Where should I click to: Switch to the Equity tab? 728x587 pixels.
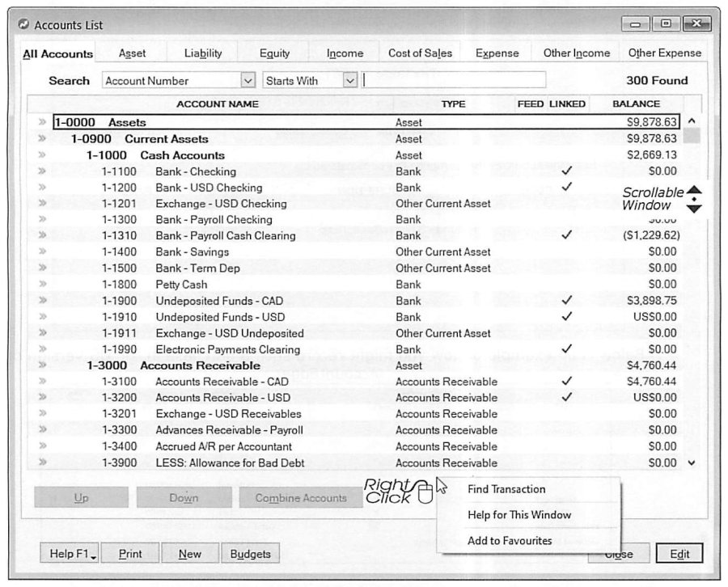tap(274, 53)
